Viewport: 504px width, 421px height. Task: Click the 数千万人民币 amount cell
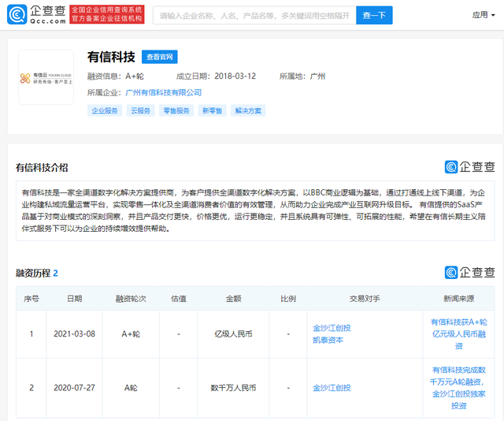point(233,388)
